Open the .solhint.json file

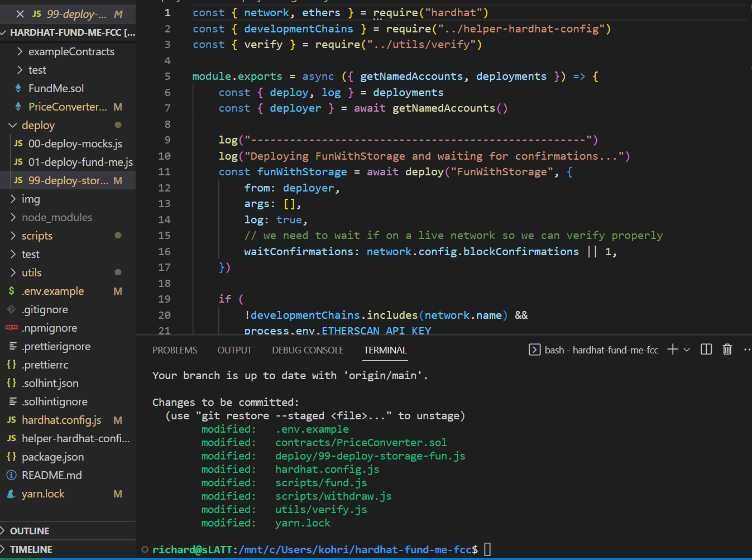click(x=68, y=383)
